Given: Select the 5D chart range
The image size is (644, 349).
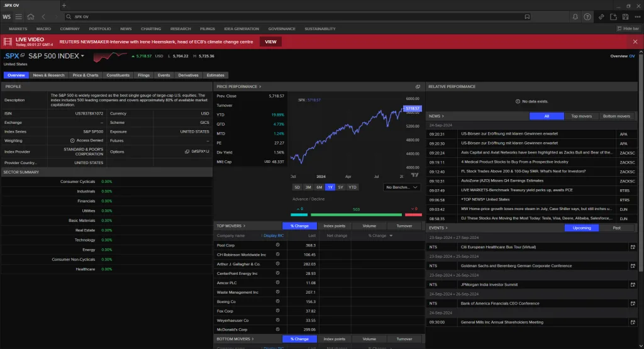Looking at the screenshot, I should click(x=297, y=187).
